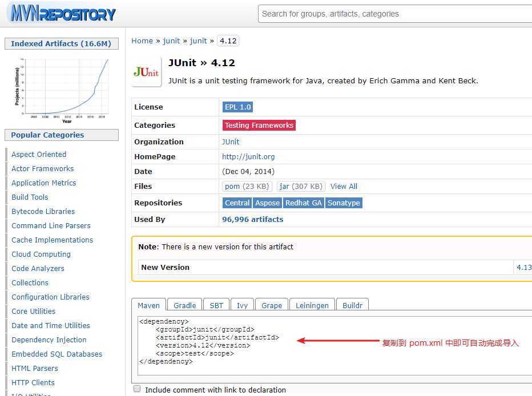Open the EPL 1.0 license tag
Viewport: 532px width, 396px height.
237,107
